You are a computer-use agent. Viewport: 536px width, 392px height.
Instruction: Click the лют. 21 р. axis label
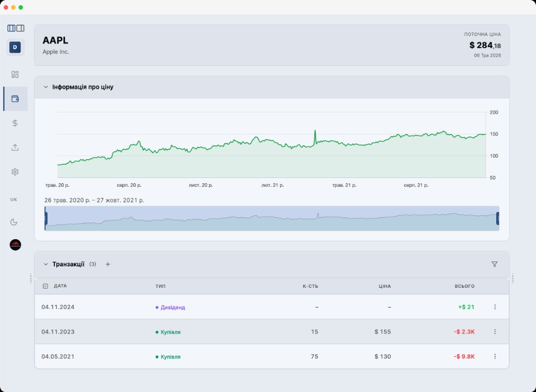[272, 185]
